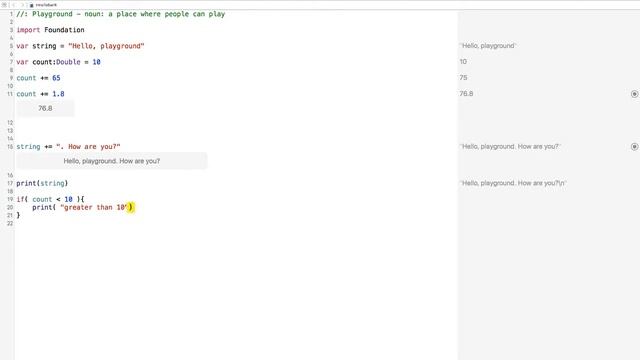Screen dimensions: 640x360
Task: Toggle result view for 76.8 value
Action: click(634, 94)
